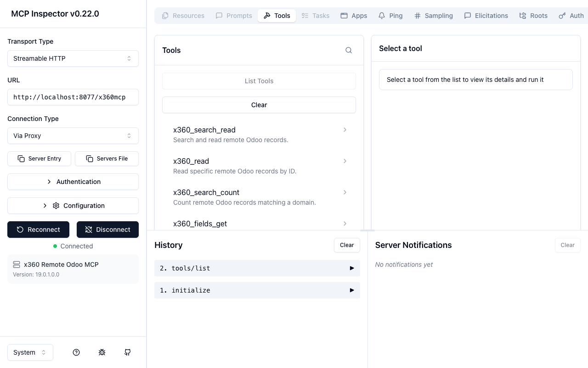This screenshot has height=368, width=588.
Task: Click the panel resize handle above History
Action: tap(367, 230)
